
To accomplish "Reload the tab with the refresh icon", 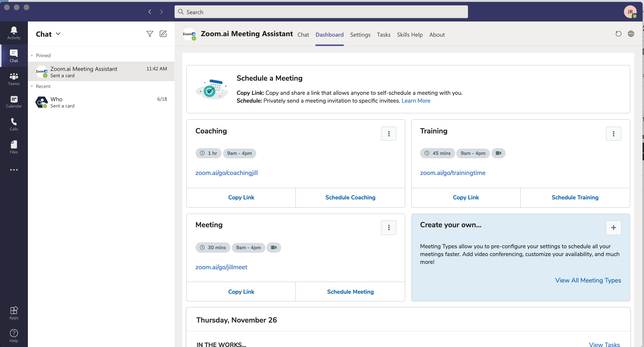I will click(618, 34).
